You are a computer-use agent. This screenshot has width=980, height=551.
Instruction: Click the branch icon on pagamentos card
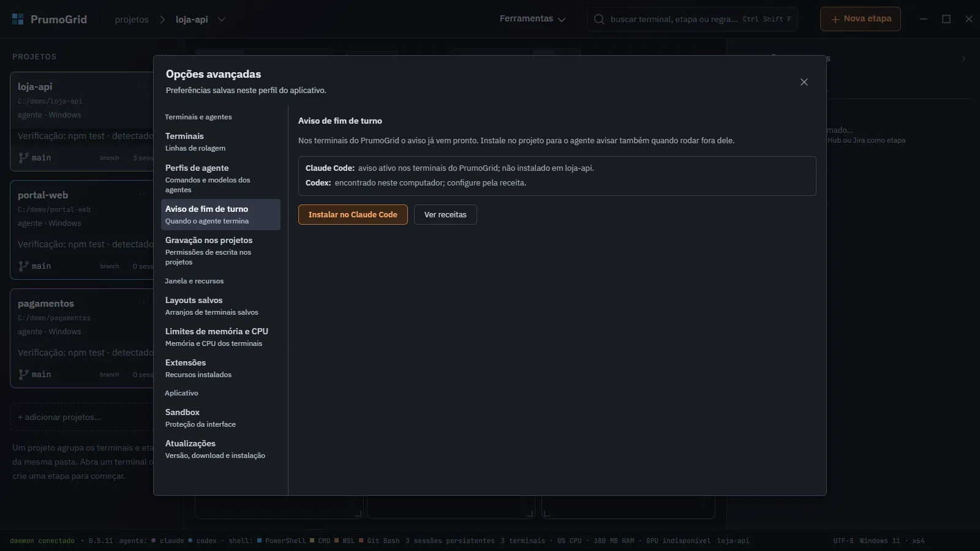[x=23, y=374]
